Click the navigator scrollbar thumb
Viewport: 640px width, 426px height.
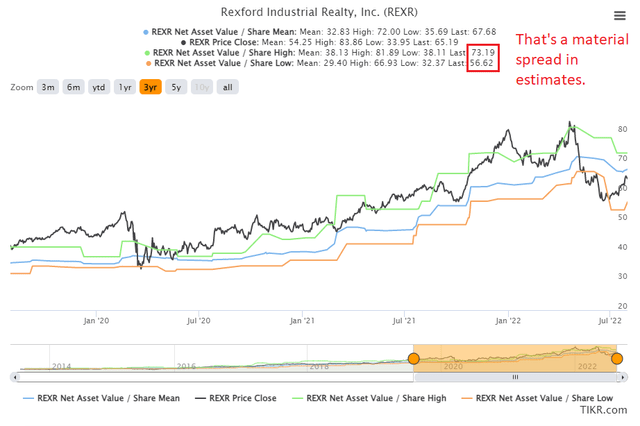514,378
